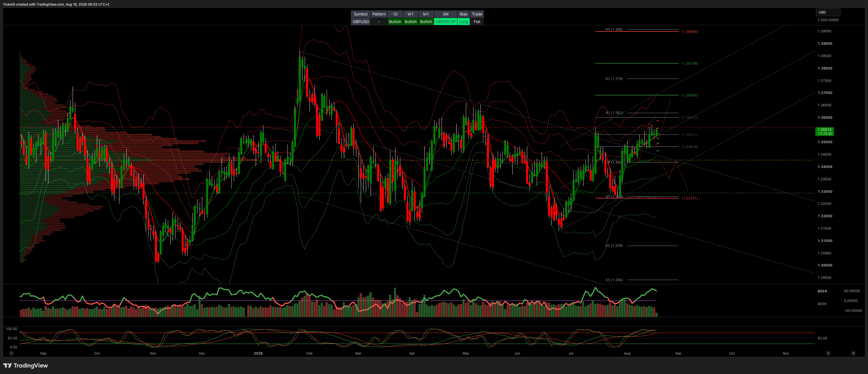The width and height of the screenshot is (868, 374).
Task: Click 1.36000 on the price axis
Action: click(x=825, y=117)
